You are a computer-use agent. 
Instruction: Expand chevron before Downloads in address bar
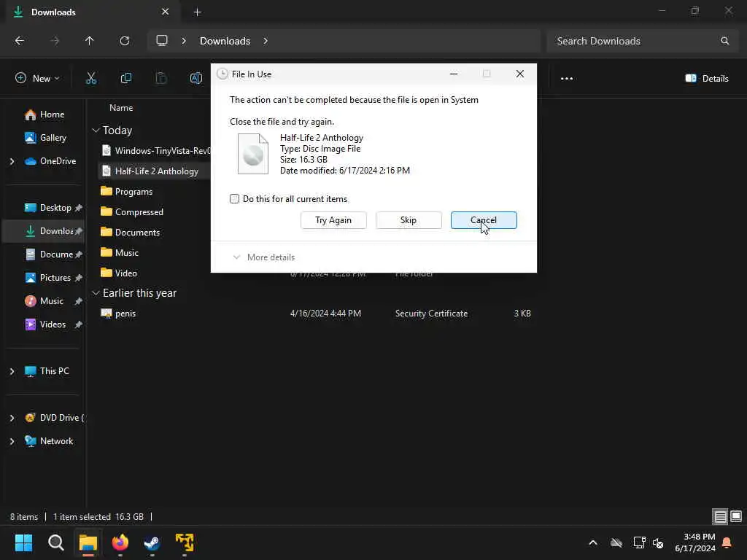pos(184,41)
